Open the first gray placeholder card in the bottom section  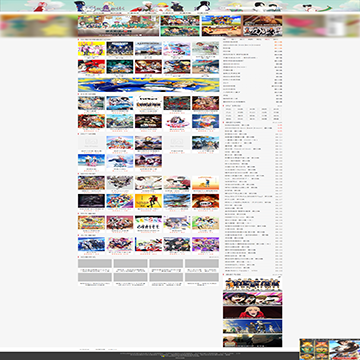click(x=95, y=264)
